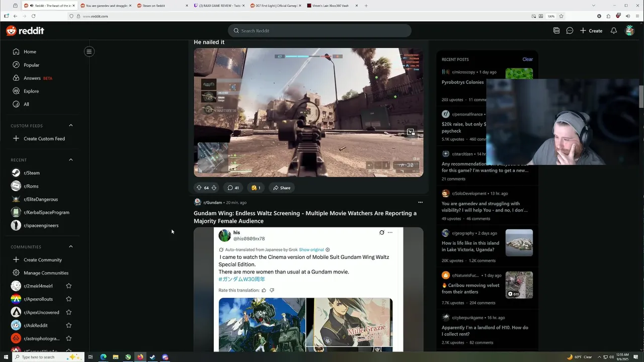The width and height of the screenshot is (644, 362).
Task: Collapse the left navigation sidebar
Action: 89,51
